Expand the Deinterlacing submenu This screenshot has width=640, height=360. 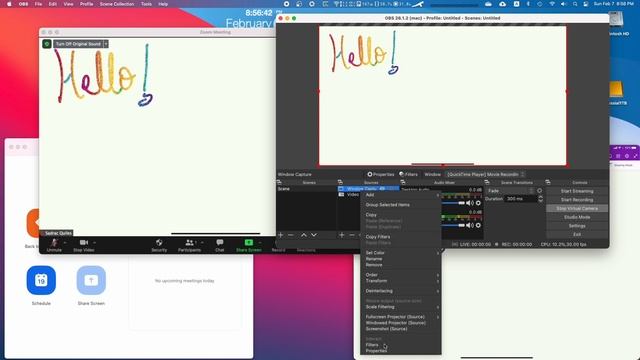(400, 291)
